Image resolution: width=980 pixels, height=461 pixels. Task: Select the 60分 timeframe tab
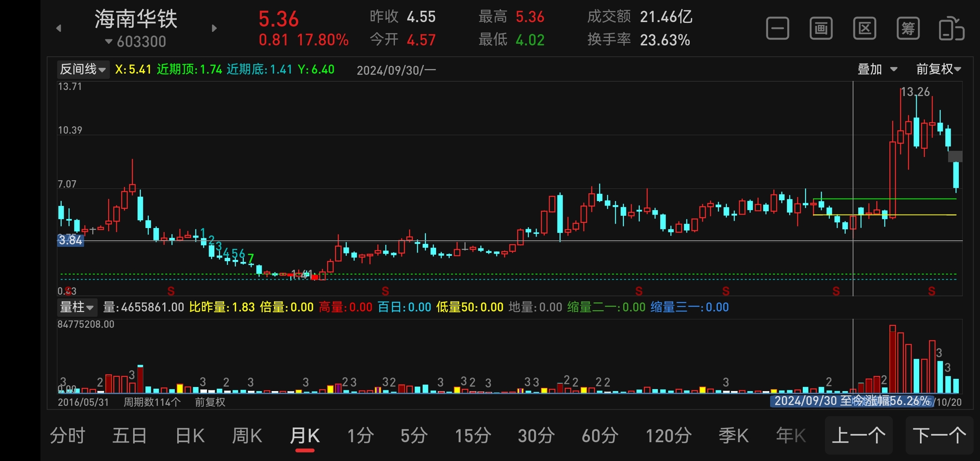(600, 436)
